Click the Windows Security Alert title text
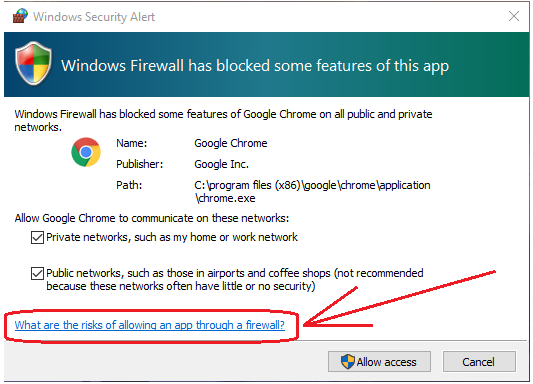This screenshot has height=384, width=533. click(94, 17)
